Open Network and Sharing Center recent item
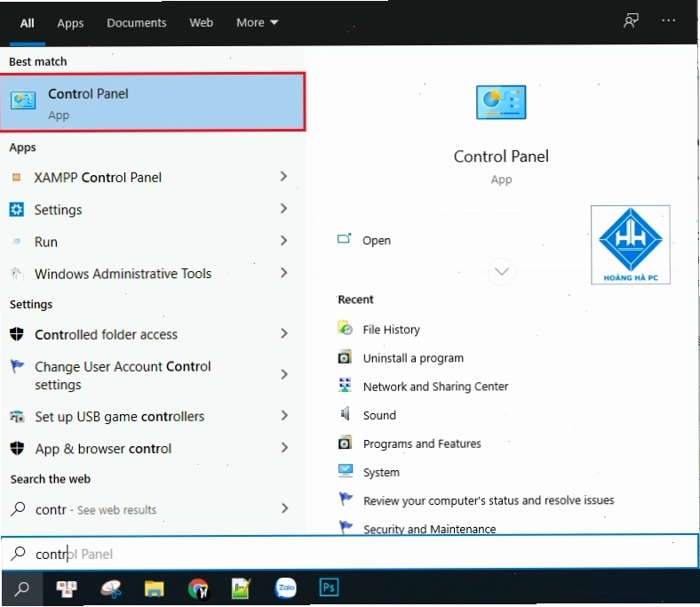 (x=435, y=387)
